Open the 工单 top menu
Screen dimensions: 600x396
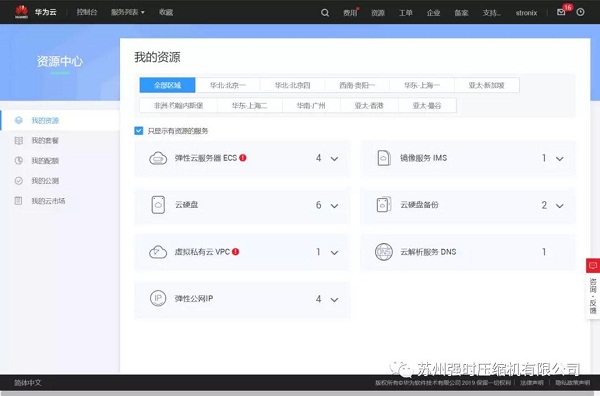point(406,13)
